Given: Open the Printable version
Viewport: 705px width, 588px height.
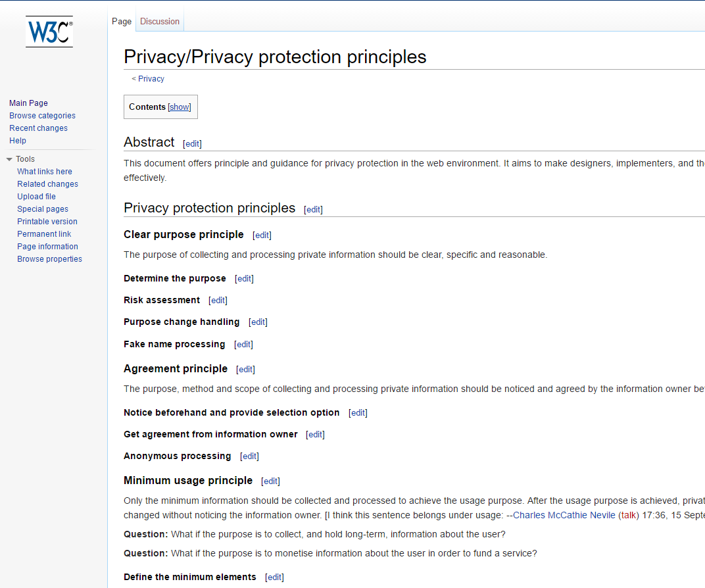Looking at the screenshot, I should [x=47, y=222].
